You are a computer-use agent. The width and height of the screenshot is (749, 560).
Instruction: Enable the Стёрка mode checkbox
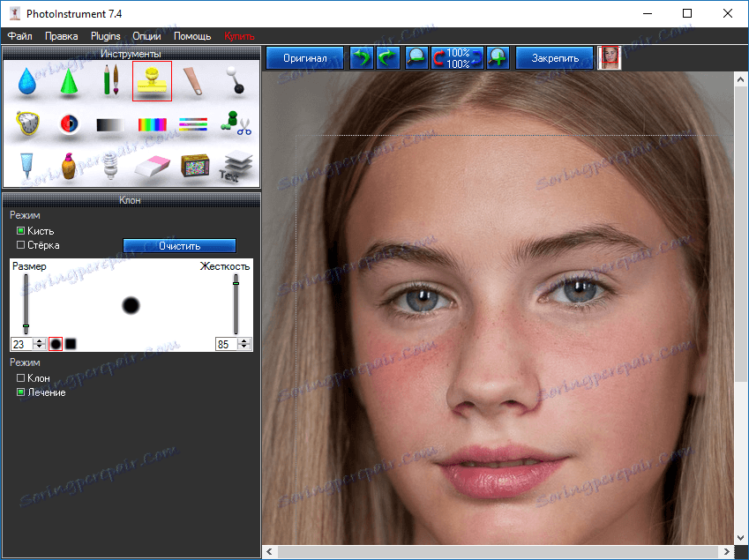click(x=20, y=245)
